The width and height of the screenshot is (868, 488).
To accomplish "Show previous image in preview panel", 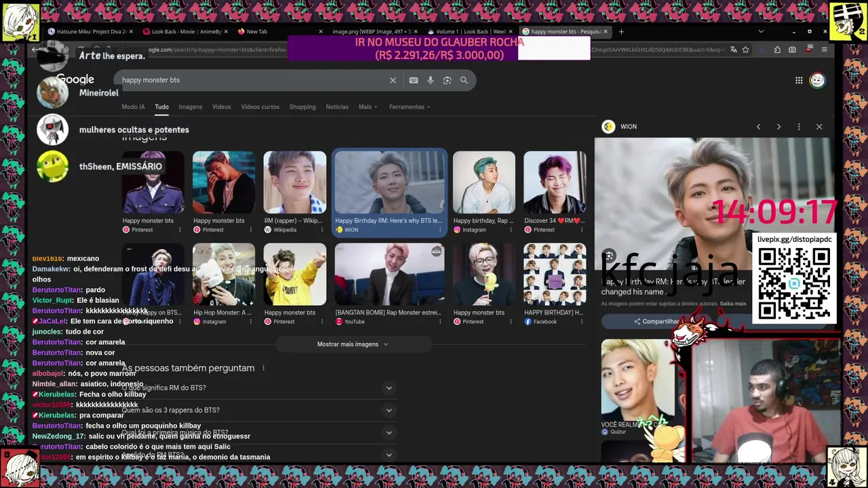I will click(758, 127).
